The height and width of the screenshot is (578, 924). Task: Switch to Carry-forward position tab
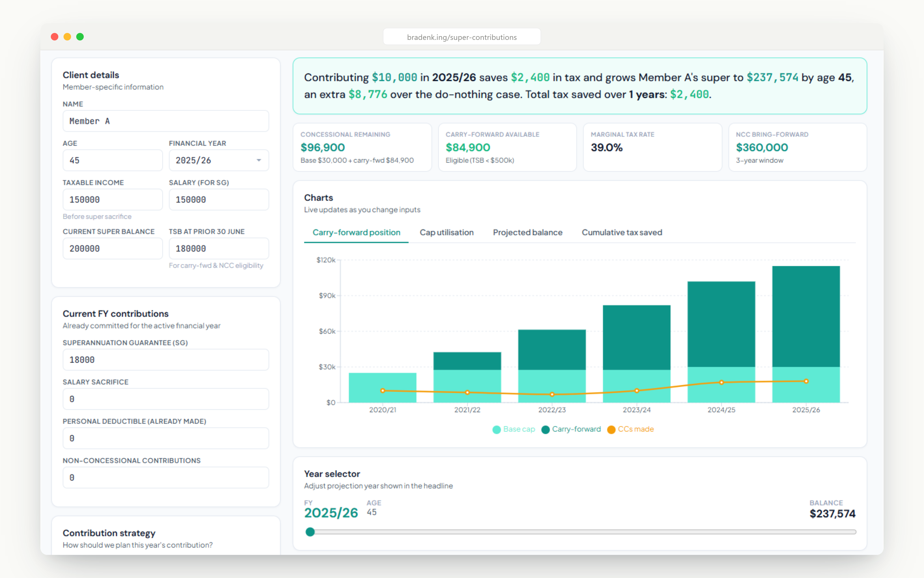[x=356, y=232]
